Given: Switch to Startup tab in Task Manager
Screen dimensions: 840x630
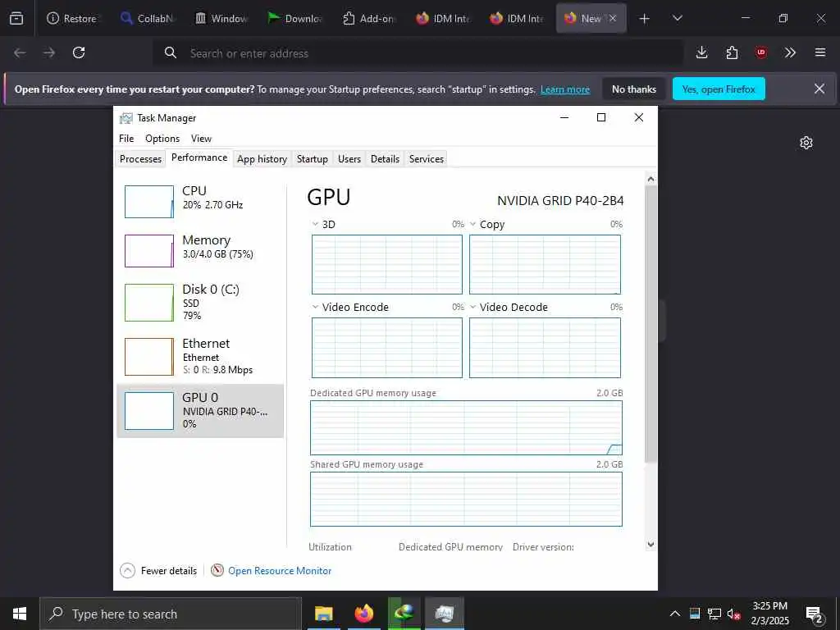Looking at the screenshot, I should 313,159.
